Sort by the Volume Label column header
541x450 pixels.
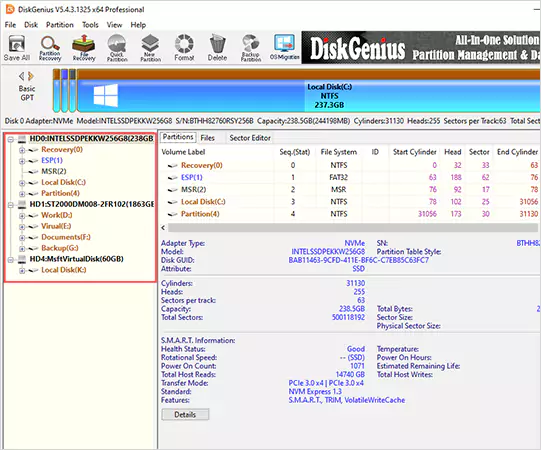click(x=183, y=152)
